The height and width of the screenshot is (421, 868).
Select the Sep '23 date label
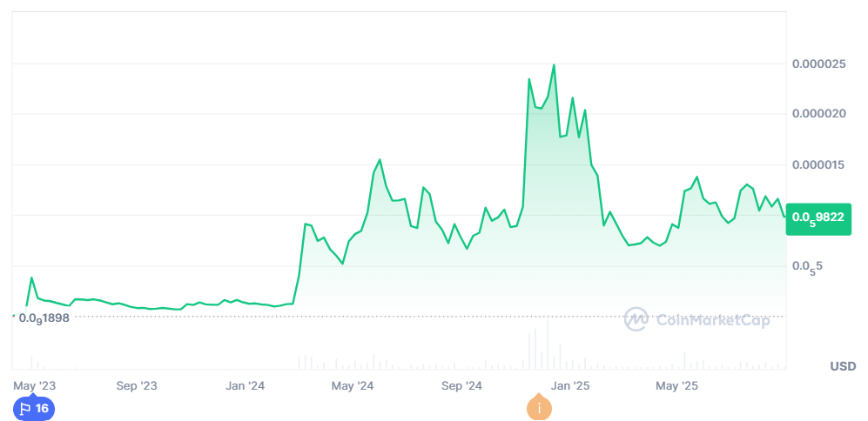[x=138, y=385]
